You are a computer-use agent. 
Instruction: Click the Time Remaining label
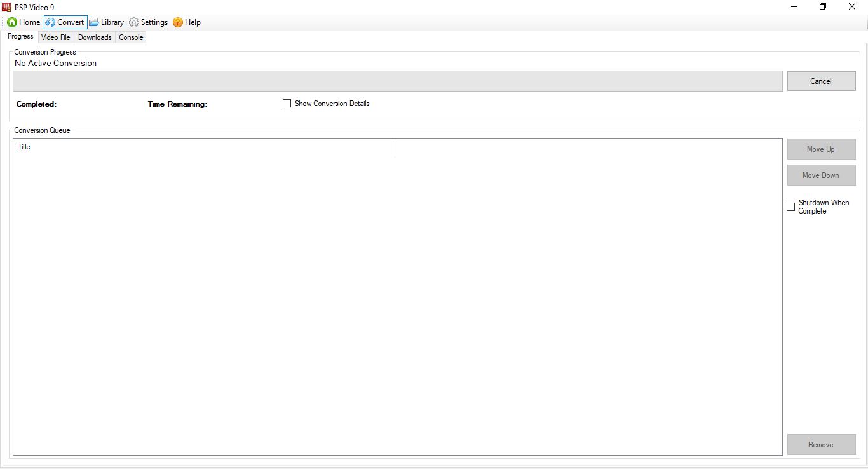[x=177, y=104]
